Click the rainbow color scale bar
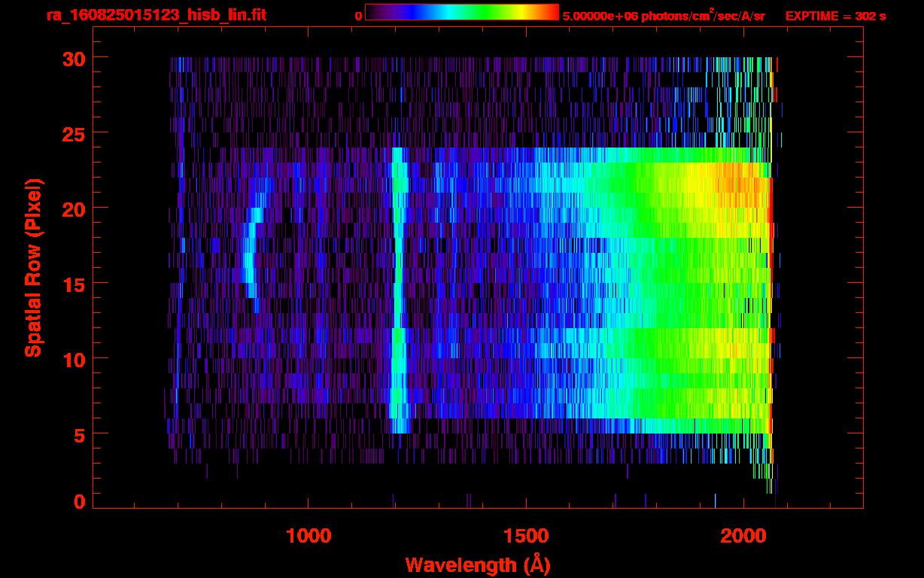 coord(462,12)
